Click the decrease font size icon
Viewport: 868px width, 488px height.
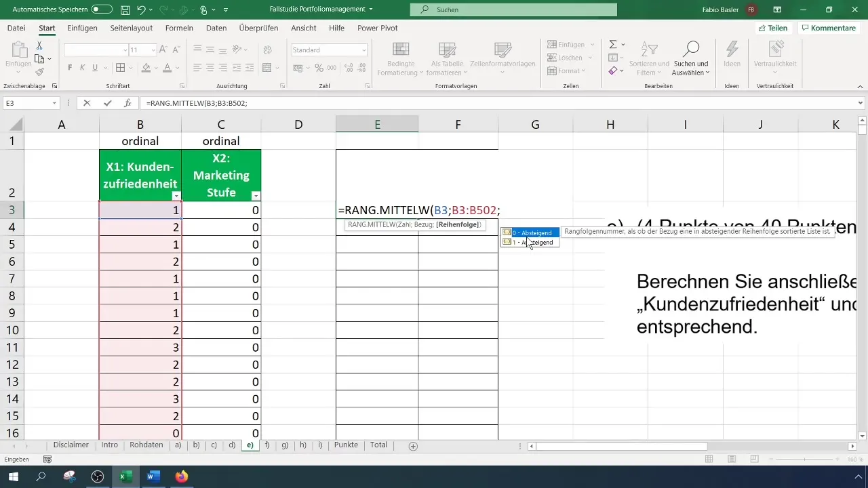(x=177, y=50)
